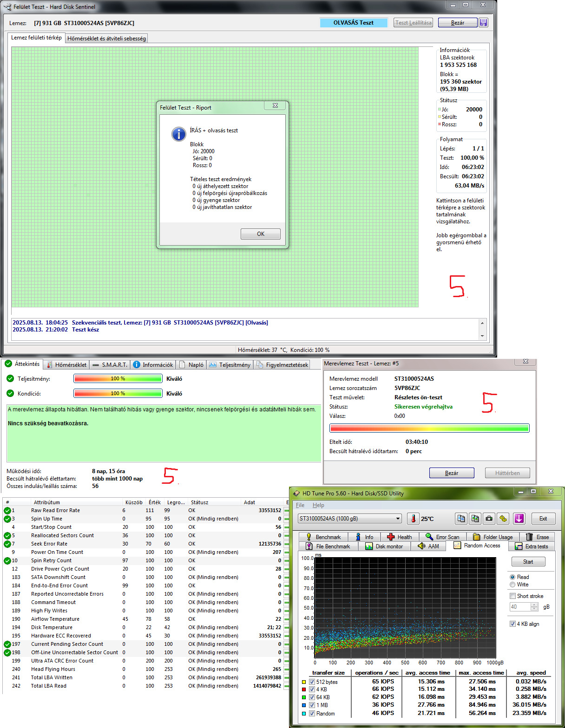Switch to Hőmérséklet és átviteli sebesség tab

point(106,39)
